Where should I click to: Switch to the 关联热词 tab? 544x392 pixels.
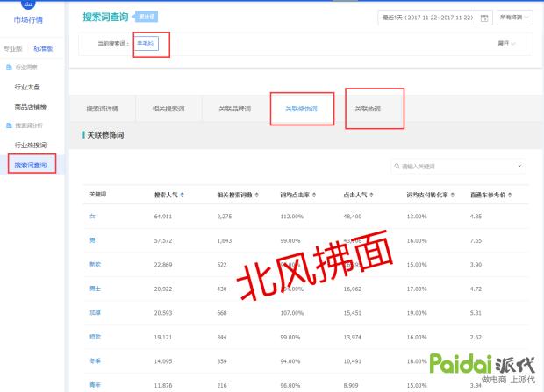click(x=368, y=109)
